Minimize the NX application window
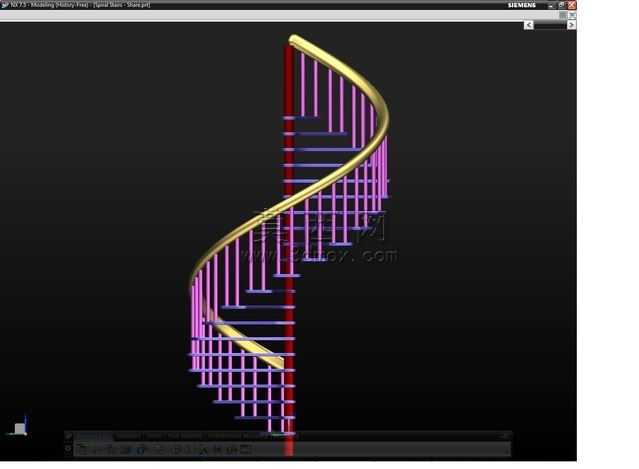The width and height of the screenshot is (639, 469). 551,6
